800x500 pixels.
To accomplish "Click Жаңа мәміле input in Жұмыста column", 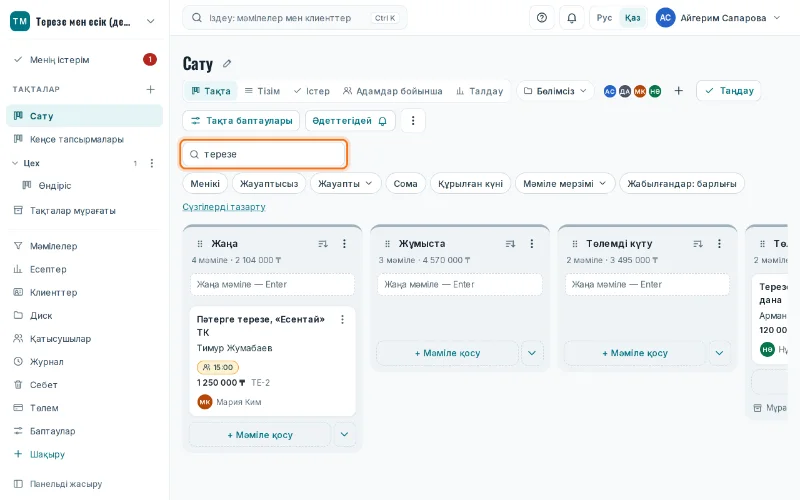I will coord(460,285).
